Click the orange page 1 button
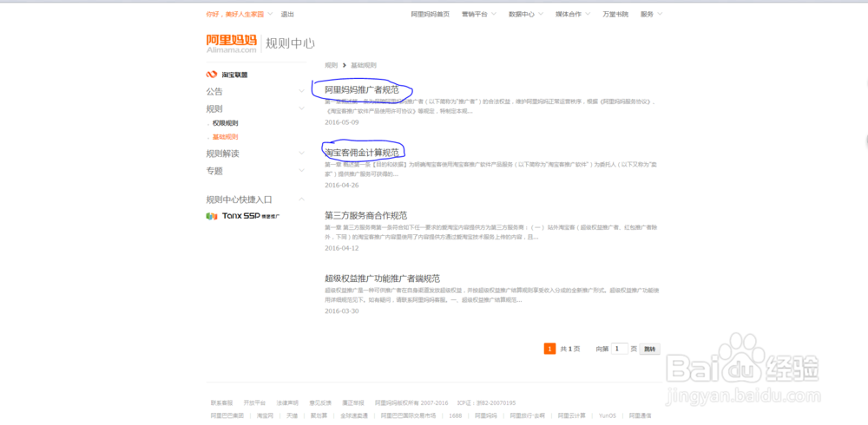Image resolution: width=868 pixels, height=425 pixels. pyautogui.click(x=549, y=349)
